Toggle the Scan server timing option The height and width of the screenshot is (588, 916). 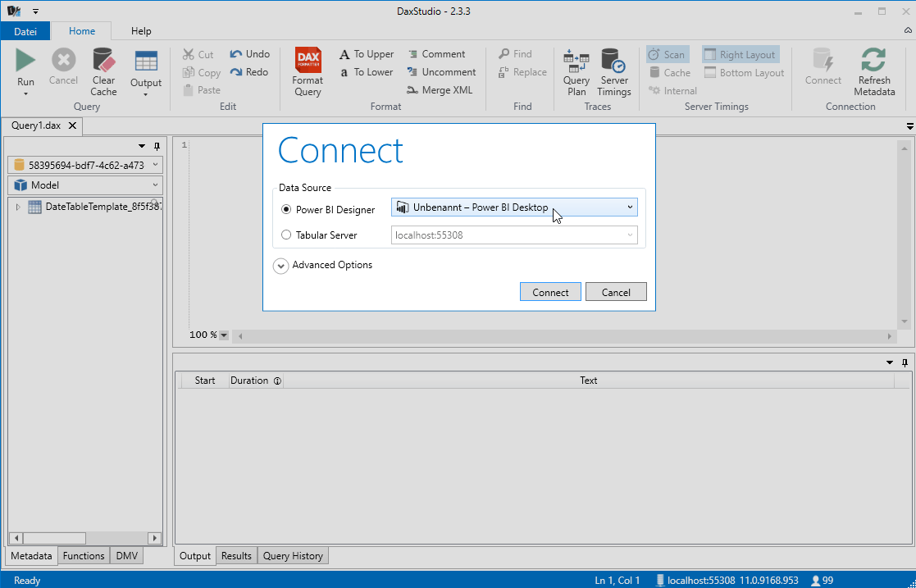668,54
